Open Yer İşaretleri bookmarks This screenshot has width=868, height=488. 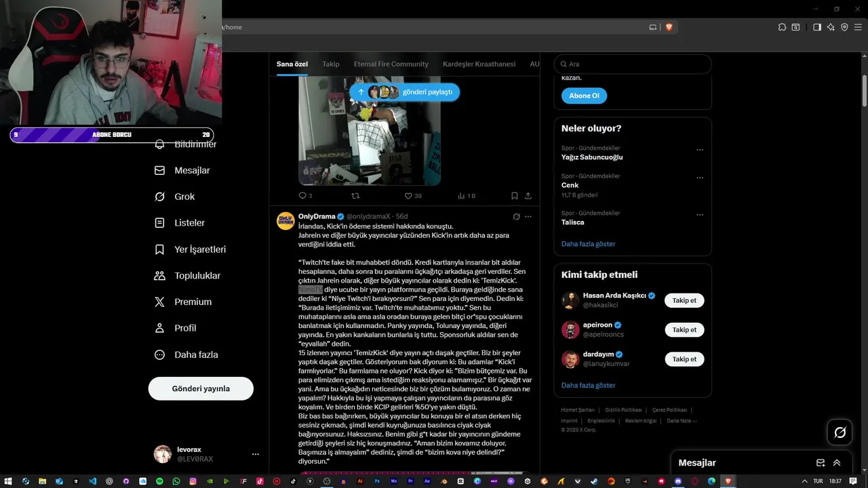coord(191,249)
